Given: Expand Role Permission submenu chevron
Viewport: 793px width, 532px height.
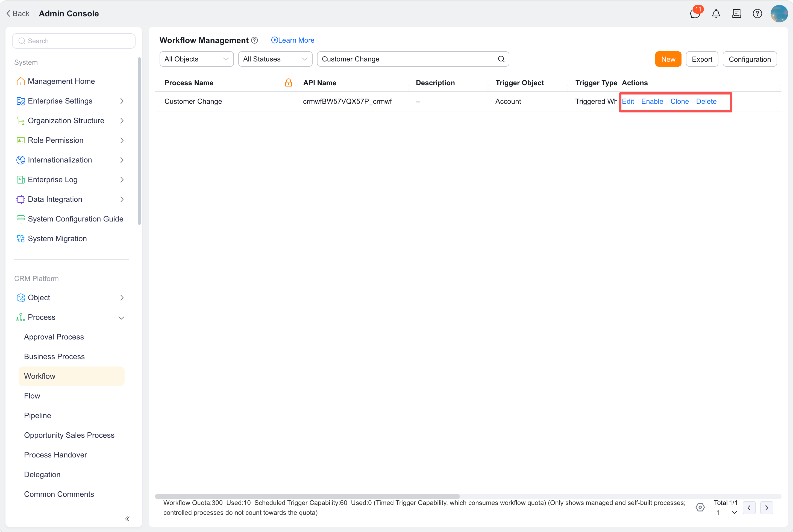Looking at the screenshot, I should (x=122, y=140).
